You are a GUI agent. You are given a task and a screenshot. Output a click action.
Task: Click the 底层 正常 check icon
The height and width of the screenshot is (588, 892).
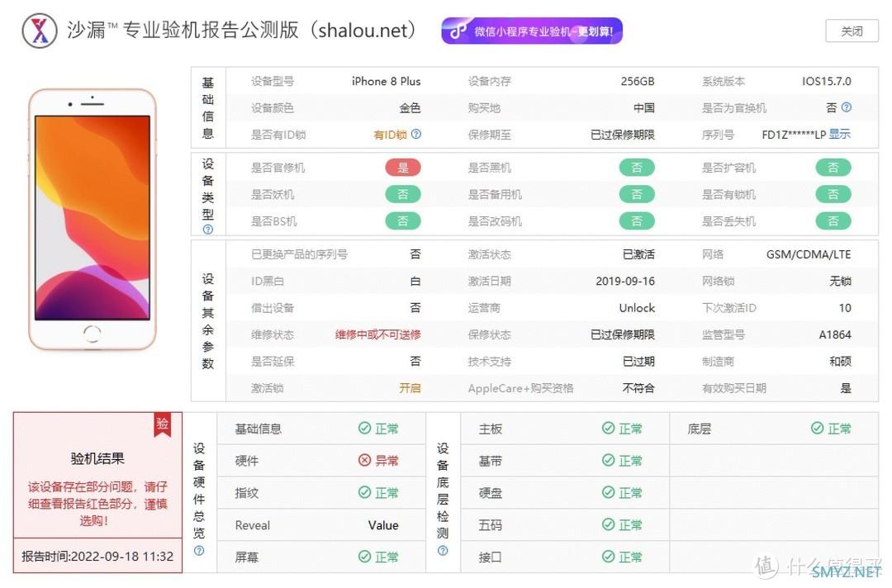(x=817, y=429)
